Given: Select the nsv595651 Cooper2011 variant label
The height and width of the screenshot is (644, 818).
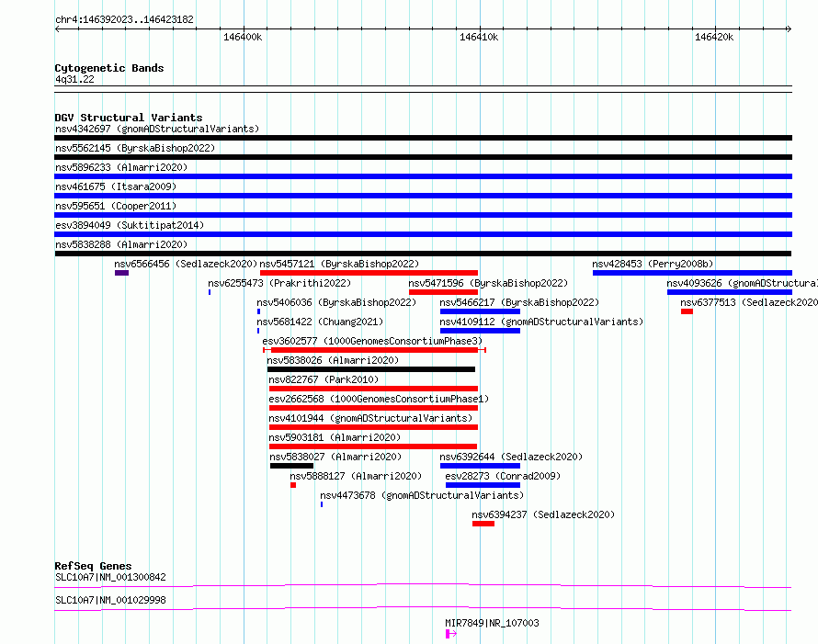Looking at the screenshot, I should tap(116, 206).
